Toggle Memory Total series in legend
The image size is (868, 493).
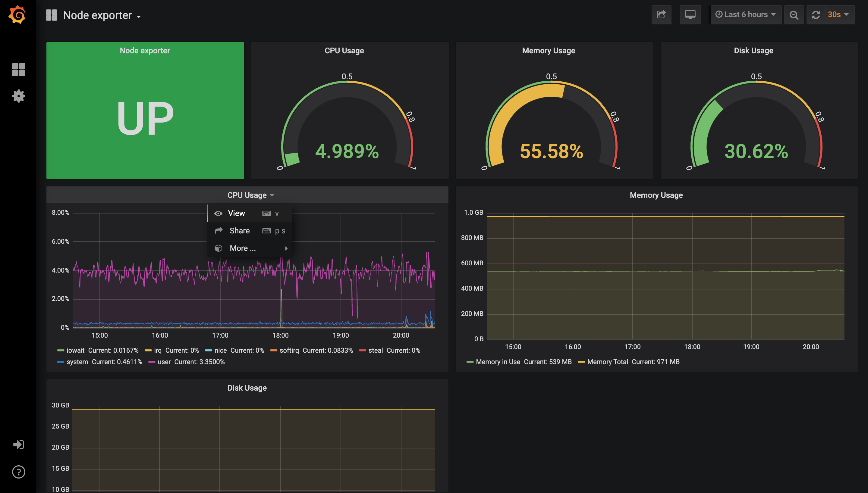point(608,362)
